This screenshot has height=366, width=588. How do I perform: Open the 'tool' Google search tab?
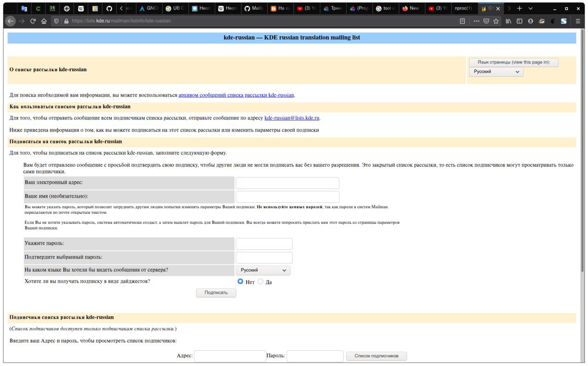click(x=385, y=8)
